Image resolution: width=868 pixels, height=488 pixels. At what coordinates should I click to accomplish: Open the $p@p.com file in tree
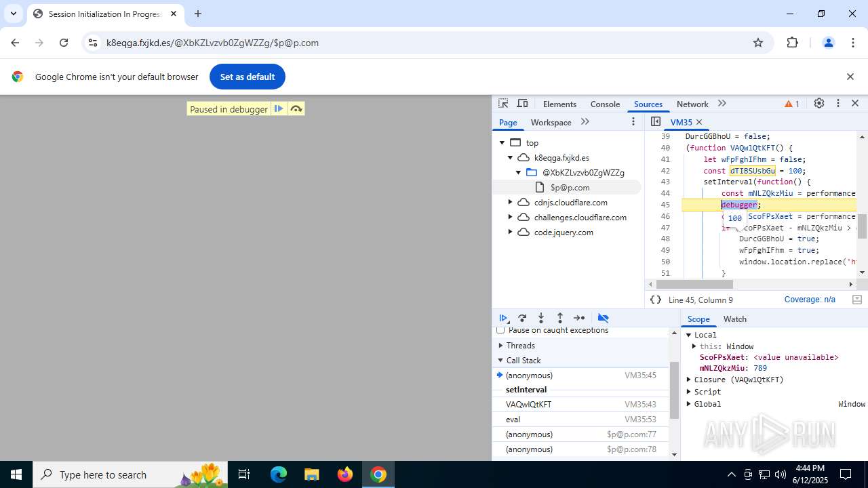(570, 188)
